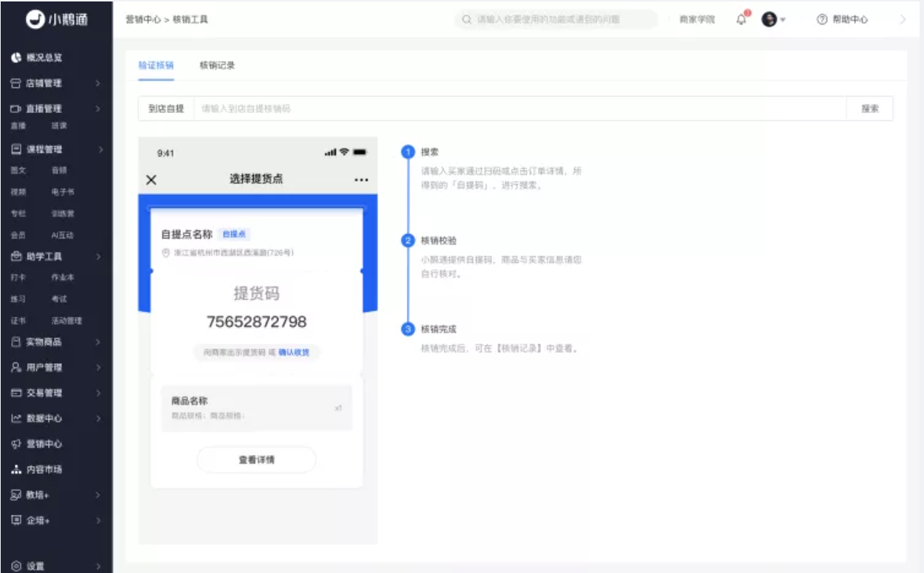Click the 到店自提 type selector
The width and height of the screenshot is (924, 573).
166,109
